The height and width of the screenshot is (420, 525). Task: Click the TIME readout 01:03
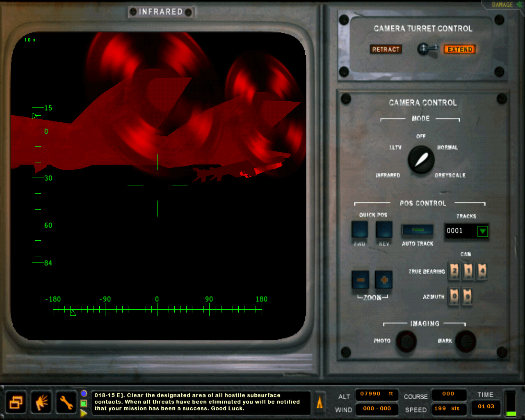(486, 406)
